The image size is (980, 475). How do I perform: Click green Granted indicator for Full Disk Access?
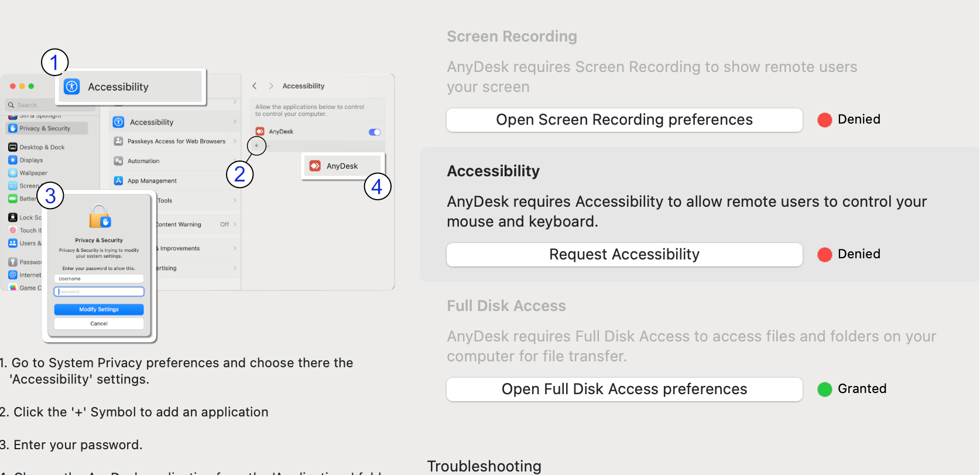coord(825,389)
